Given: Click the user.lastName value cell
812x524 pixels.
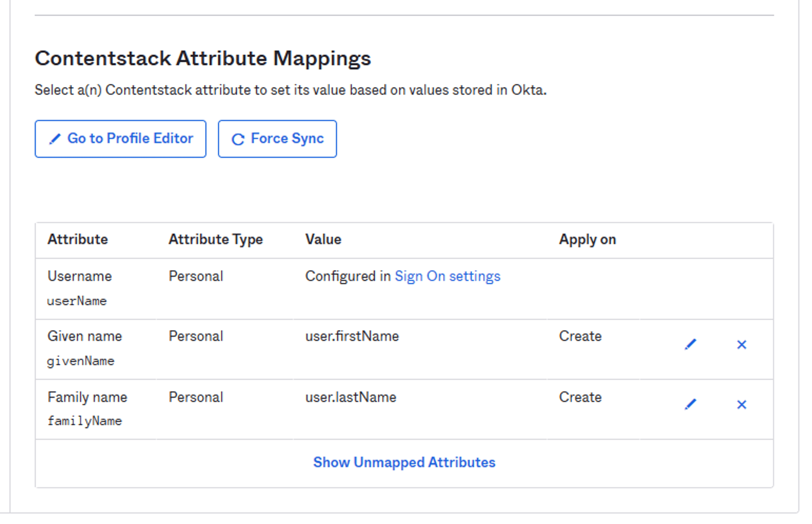Looking at the screenshot, I should tap(351, 397).
